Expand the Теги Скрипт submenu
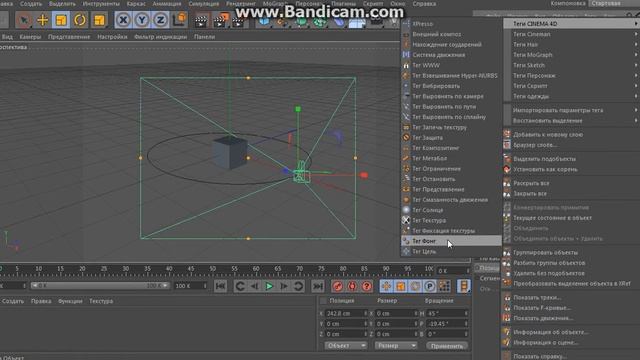Screen dimensions: 640x360 pos(571,86)
